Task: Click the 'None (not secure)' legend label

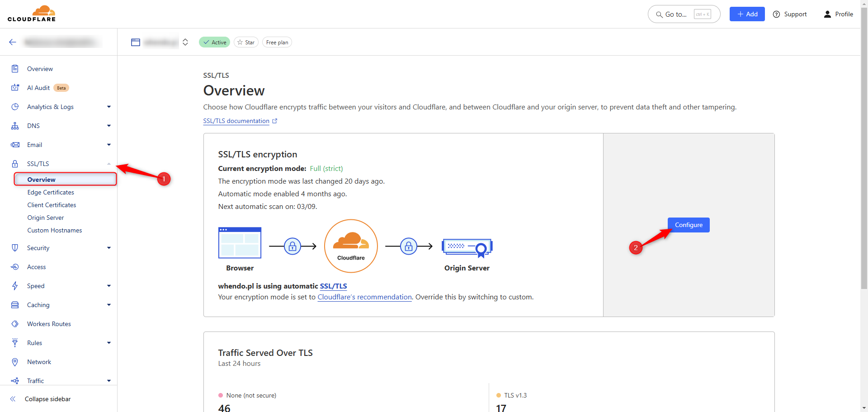Action: pos(251,395)
